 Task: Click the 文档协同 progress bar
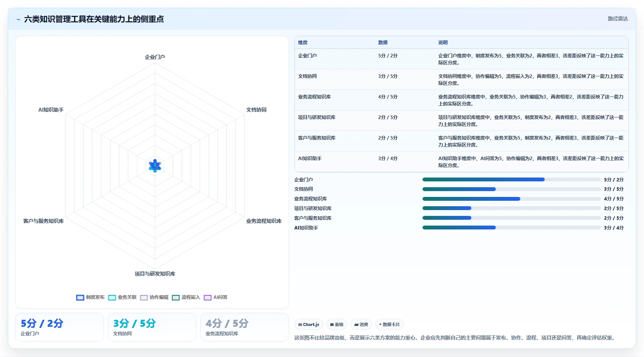511,189
